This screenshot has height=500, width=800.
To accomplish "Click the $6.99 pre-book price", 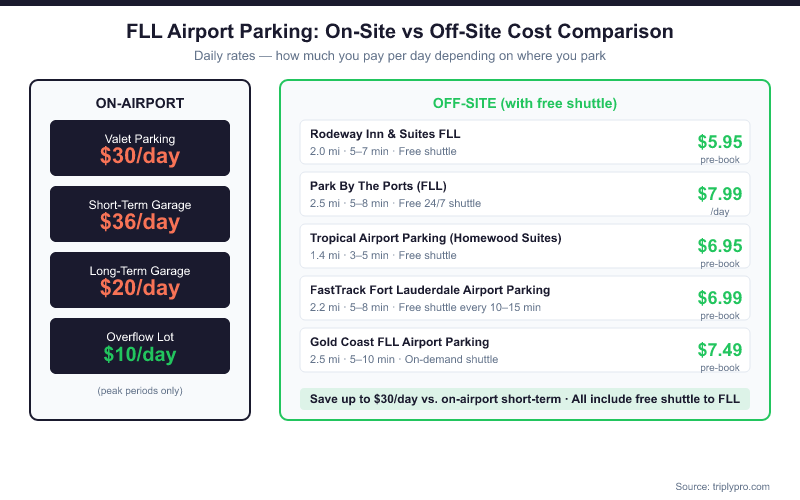I will 719,298.
